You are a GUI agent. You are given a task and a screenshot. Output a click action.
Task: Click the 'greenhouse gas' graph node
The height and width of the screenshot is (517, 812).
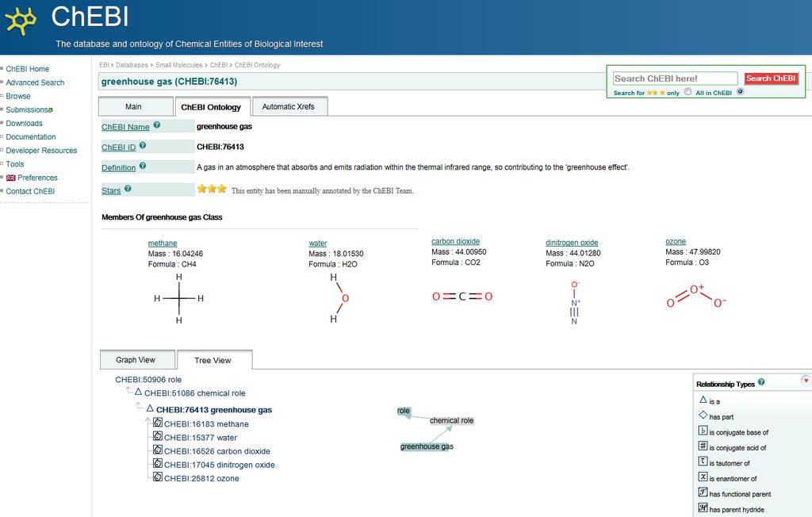(427, 446)
